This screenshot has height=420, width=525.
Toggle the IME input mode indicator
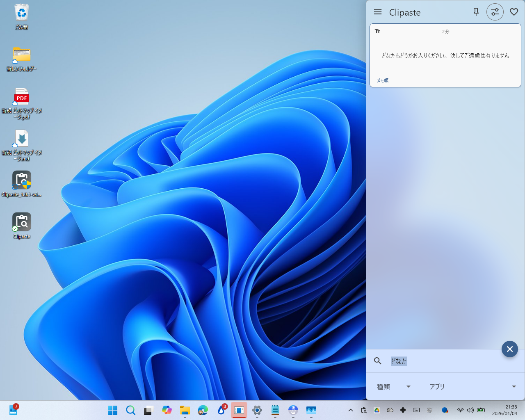click(429, 410)
